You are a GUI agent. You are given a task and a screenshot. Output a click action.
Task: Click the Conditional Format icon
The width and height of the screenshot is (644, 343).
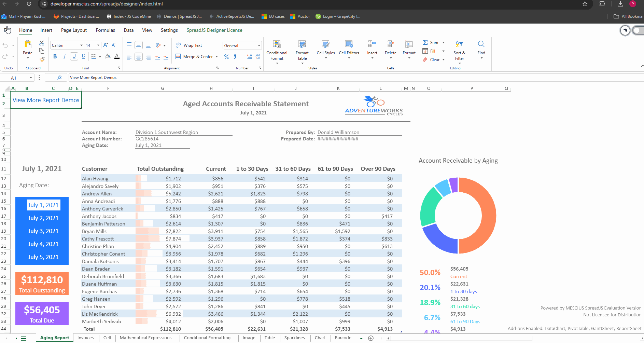(277, 44)
